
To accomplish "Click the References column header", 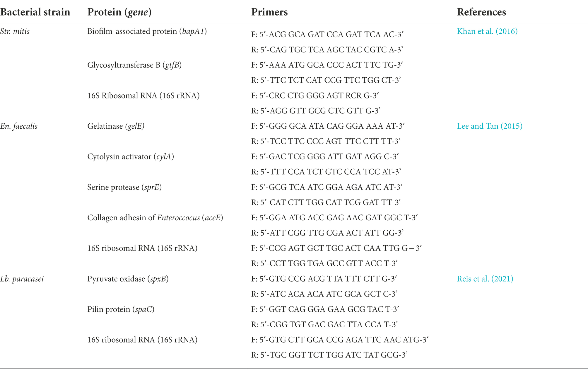I will [x=481, y=12].
